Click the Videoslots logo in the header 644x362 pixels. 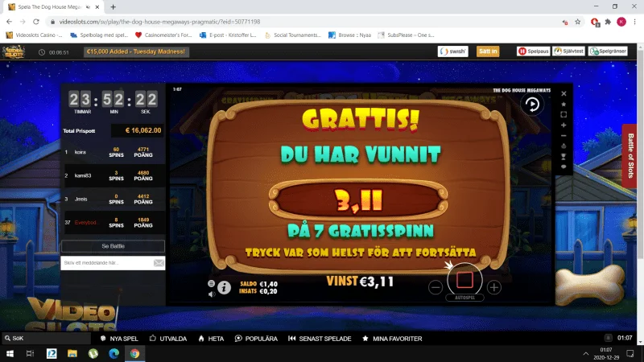14,51
